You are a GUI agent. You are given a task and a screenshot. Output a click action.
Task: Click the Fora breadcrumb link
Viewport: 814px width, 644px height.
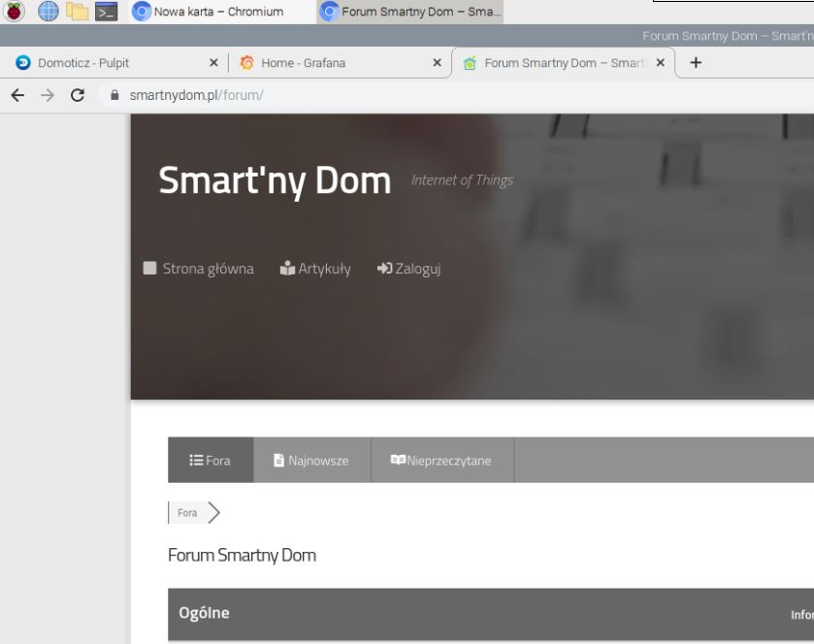tap(187, 513)
